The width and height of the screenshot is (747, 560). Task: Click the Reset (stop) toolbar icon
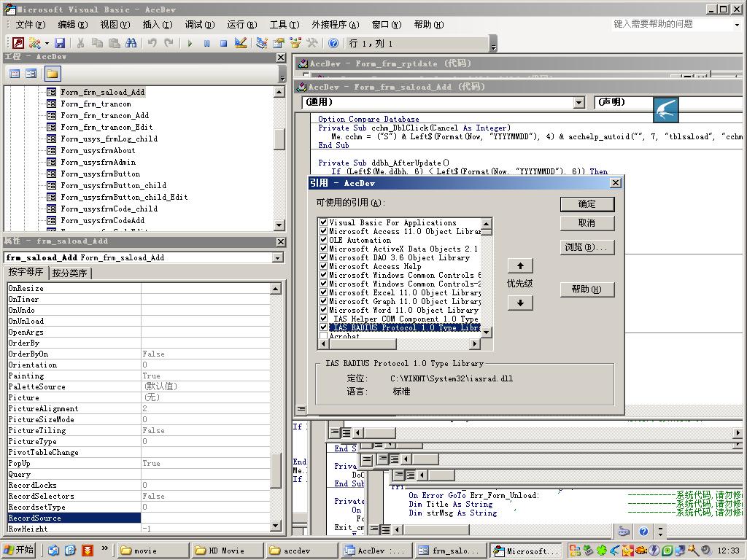[223, 43]
